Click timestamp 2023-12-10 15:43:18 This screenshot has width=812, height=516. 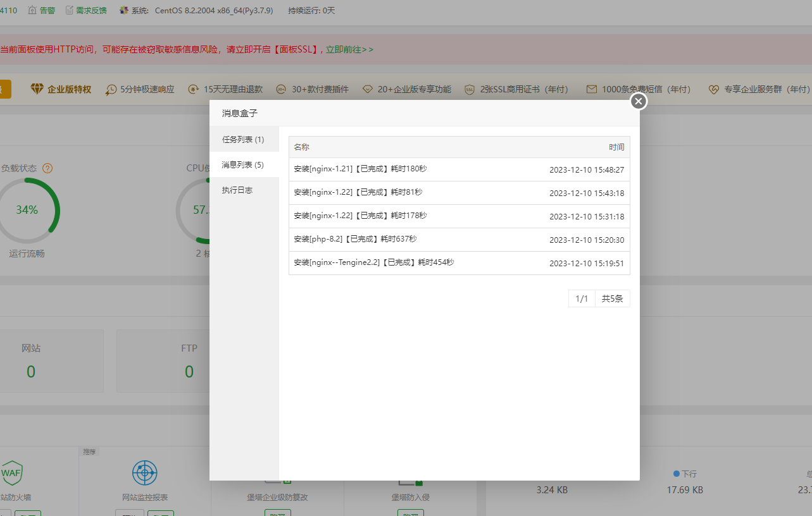587,193
